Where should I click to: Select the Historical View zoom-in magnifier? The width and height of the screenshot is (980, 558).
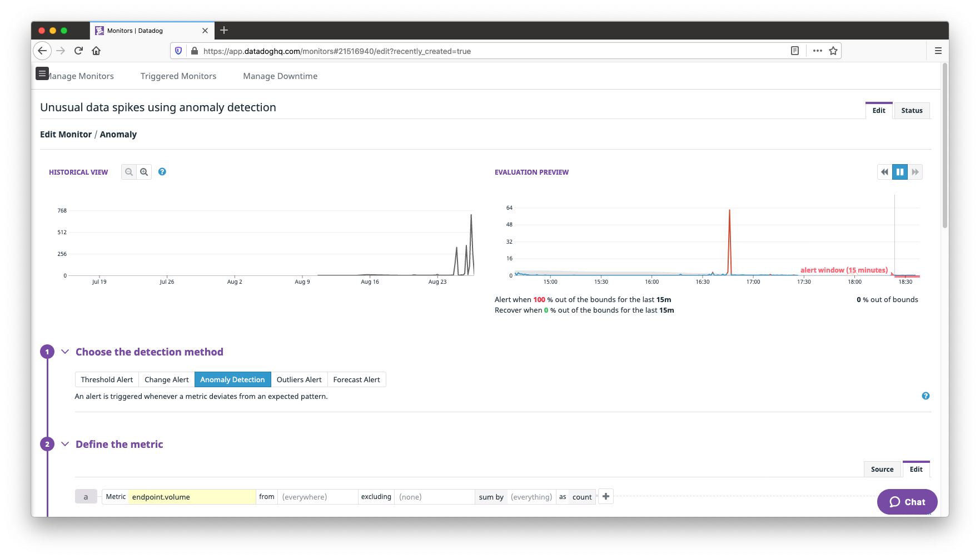click(144, 172)
